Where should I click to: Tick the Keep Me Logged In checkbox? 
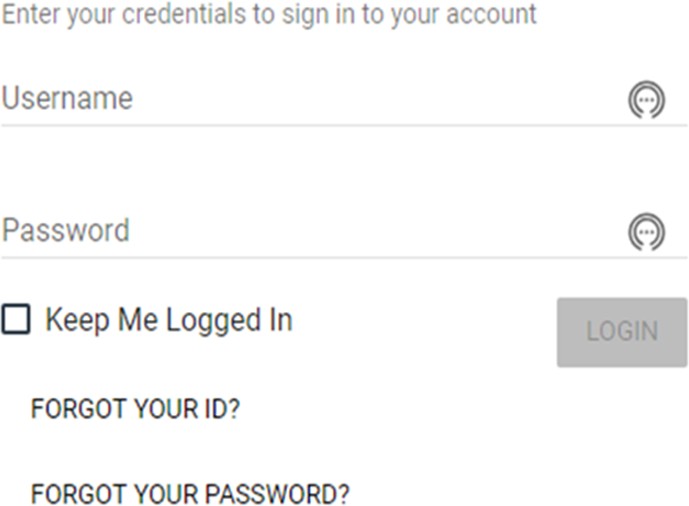point(16,319)
